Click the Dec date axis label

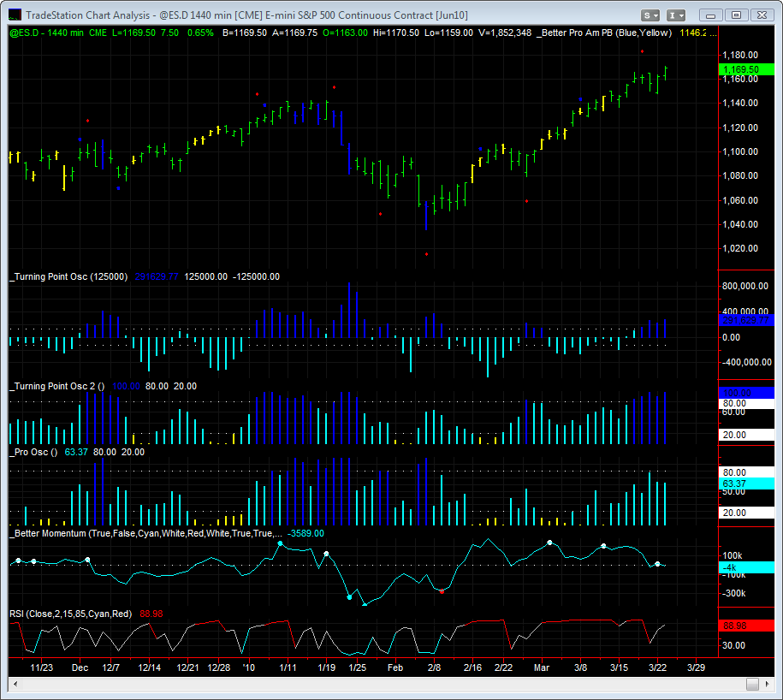80,668
